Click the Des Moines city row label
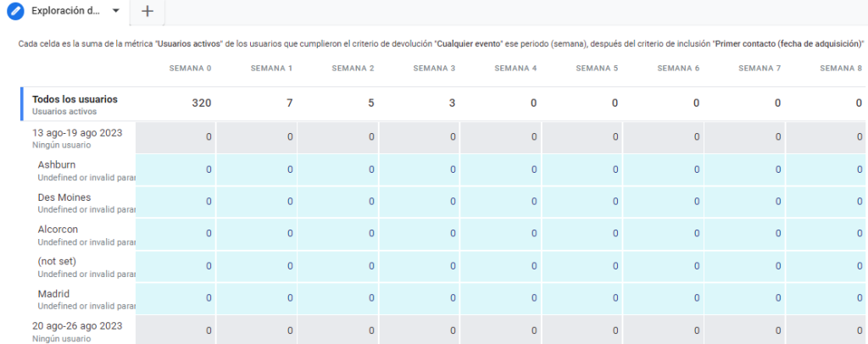 (64, 197)
